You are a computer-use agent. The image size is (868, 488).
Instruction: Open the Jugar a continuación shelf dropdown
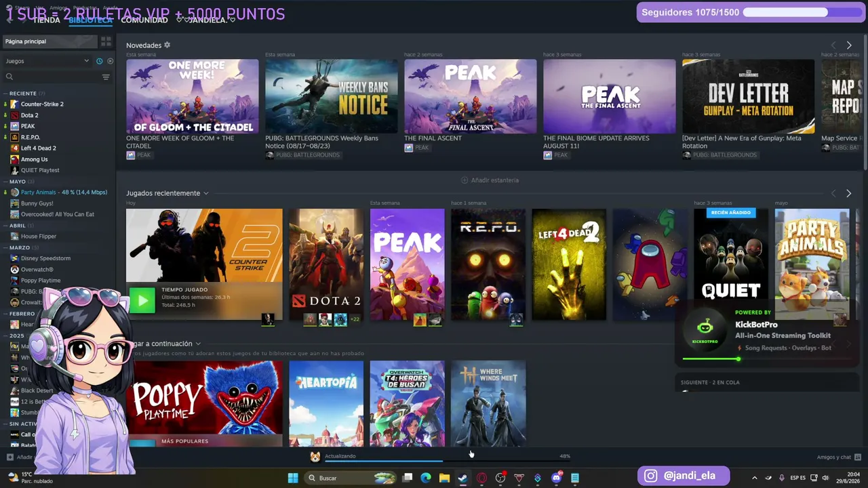(197, 344)
